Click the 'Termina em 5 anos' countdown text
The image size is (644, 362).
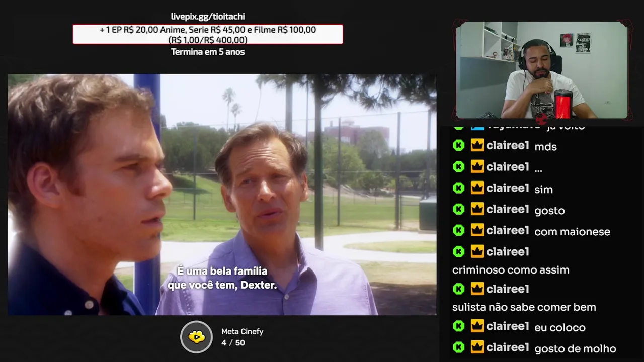(x=208, y=52)
